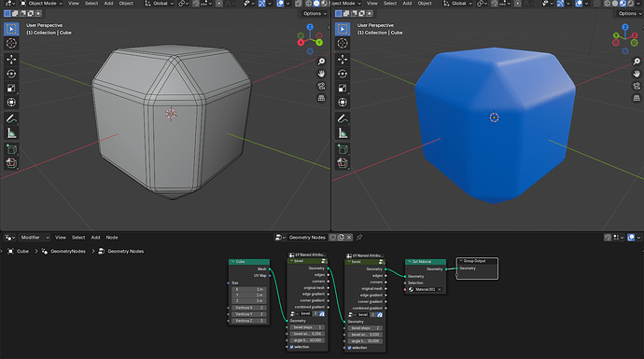
Task: Click the fake user shield icon for Geometry Nodes
Action: [333, 238]
